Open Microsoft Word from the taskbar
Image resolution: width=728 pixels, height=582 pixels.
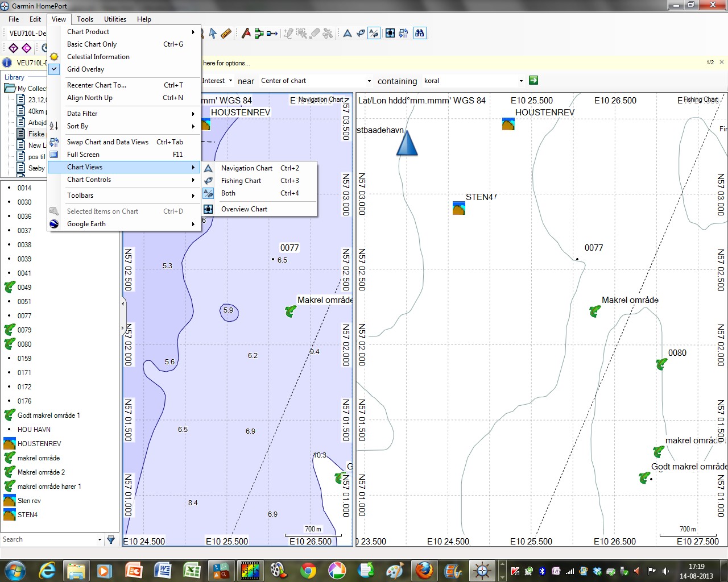[x=163, y=570]
